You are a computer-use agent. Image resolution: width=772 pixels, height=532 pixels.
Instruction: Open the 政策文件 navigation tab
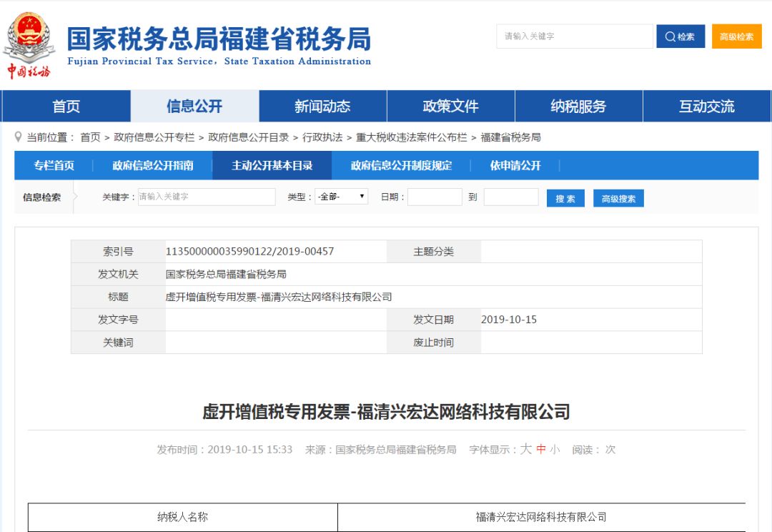point(450,106)
